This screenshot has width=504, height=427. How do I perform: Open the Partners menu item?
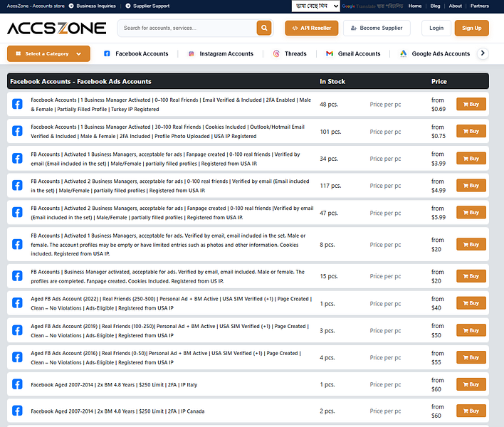tap(480, 6)
